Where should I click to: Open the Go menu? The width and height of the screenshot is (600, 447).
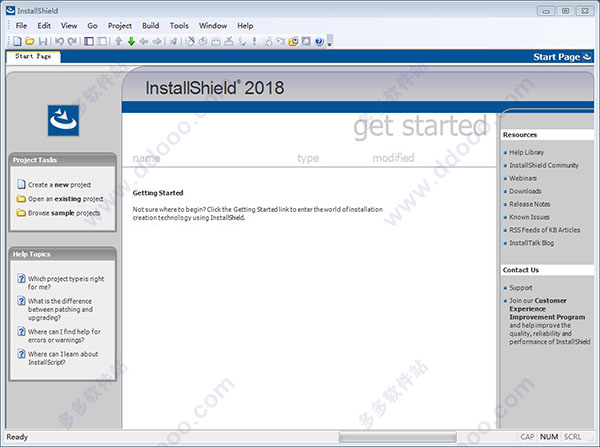click(92, 26)
